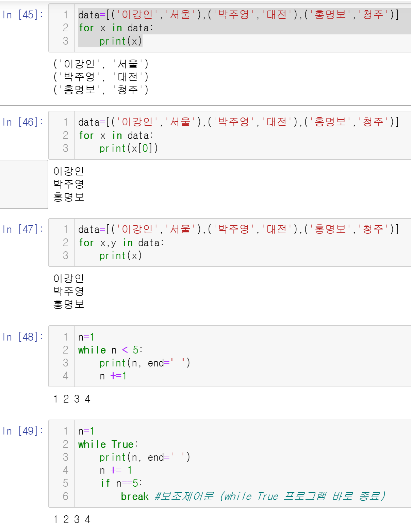The width and height of the screenshot is (411, 532).
Task: Click print(x) line in cell 47
Action: (x=120, y=256)
